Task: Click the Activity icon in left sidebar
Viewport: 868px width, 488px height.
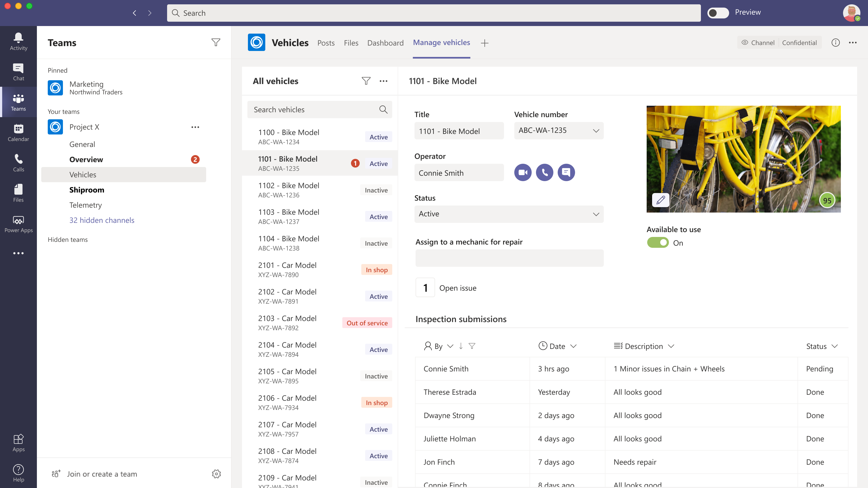Action: [18, 42]
